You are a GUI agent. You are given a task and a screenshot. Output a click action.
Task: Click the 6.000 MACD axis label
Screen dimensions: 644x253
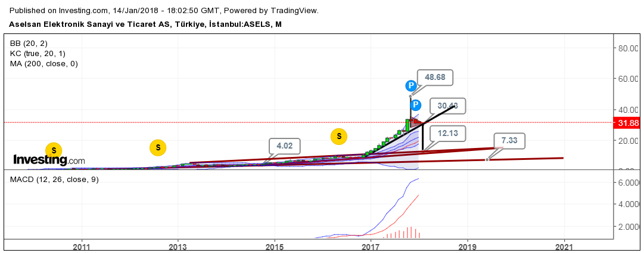(629, 182)
